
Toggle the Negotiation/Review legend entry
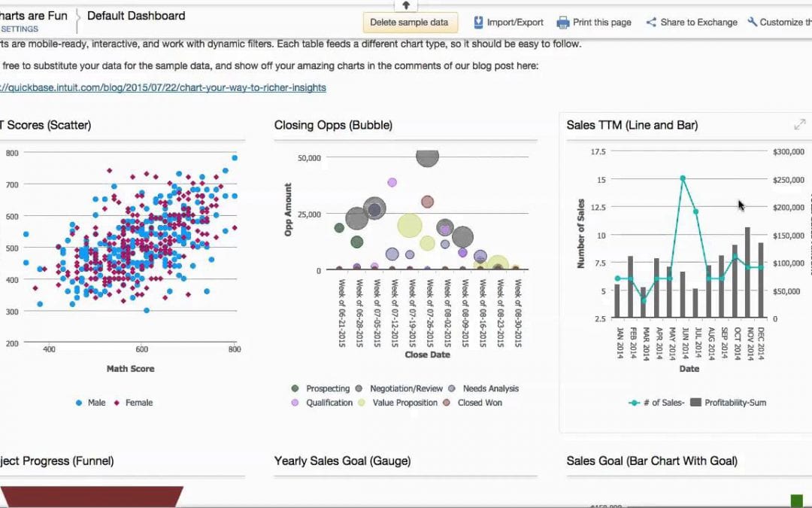pos(400,389)
